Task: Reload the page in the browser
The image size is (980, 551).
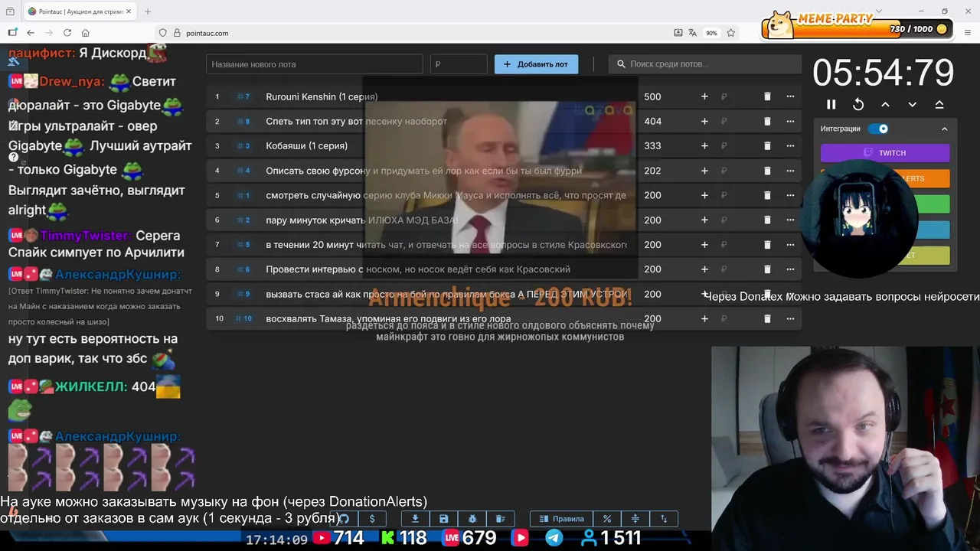Action: pyautogui.click(x=67, y=33)
